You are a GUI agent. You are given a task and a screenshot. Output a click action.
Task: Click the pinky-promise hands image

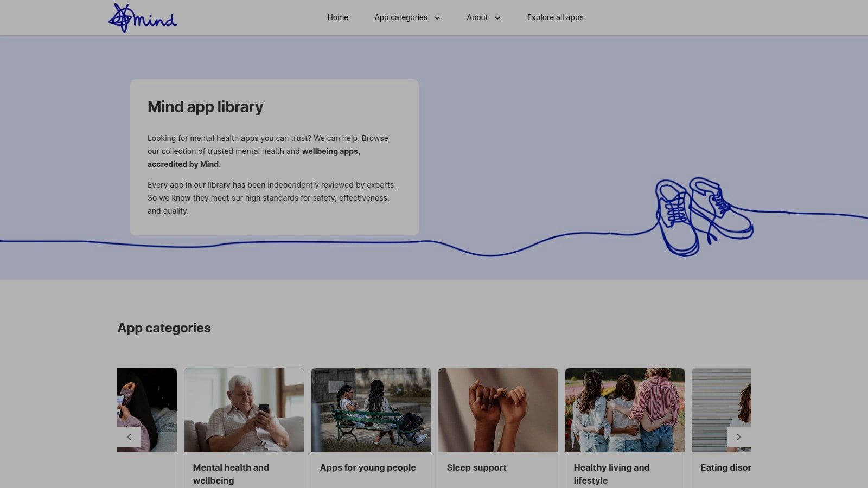[497, 409]
